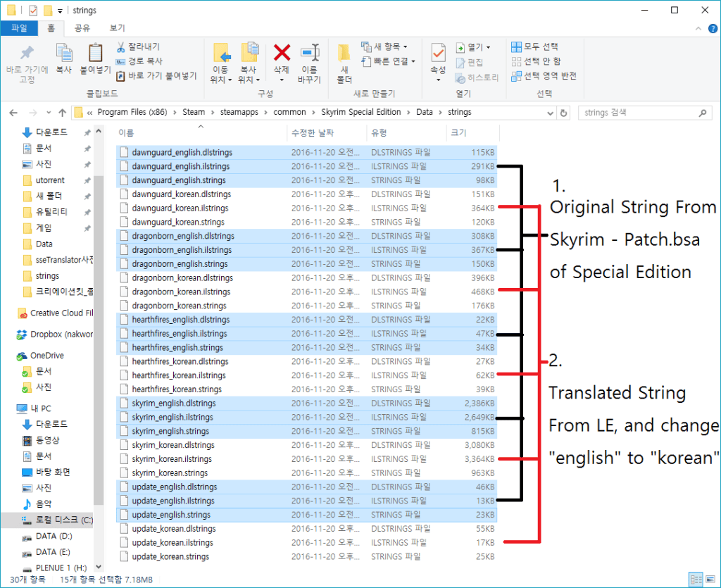The height and width of the screenshot is (588, 721).
Task: Click Select all in ribbon
Action: tap(534, 46)
